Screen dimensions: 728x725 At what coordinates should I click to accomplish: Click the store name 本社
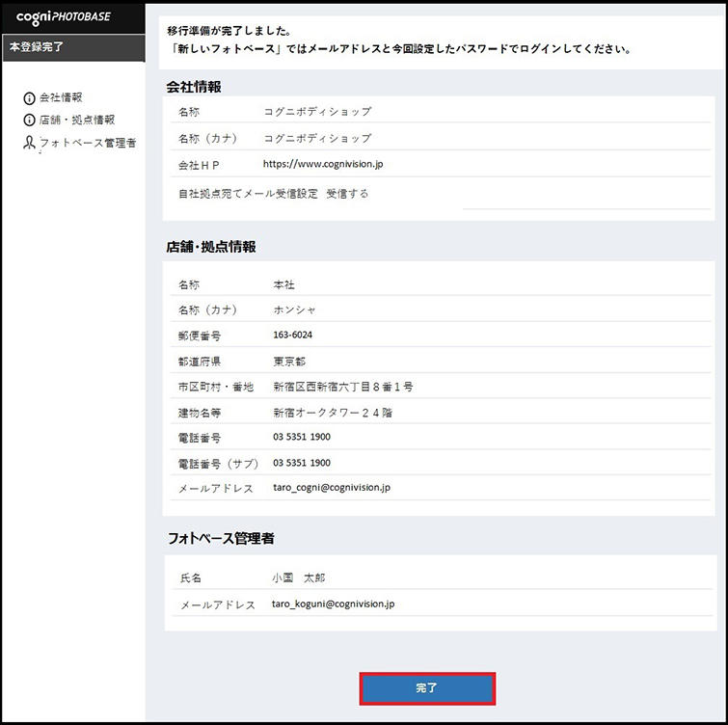tap(283, 284)
